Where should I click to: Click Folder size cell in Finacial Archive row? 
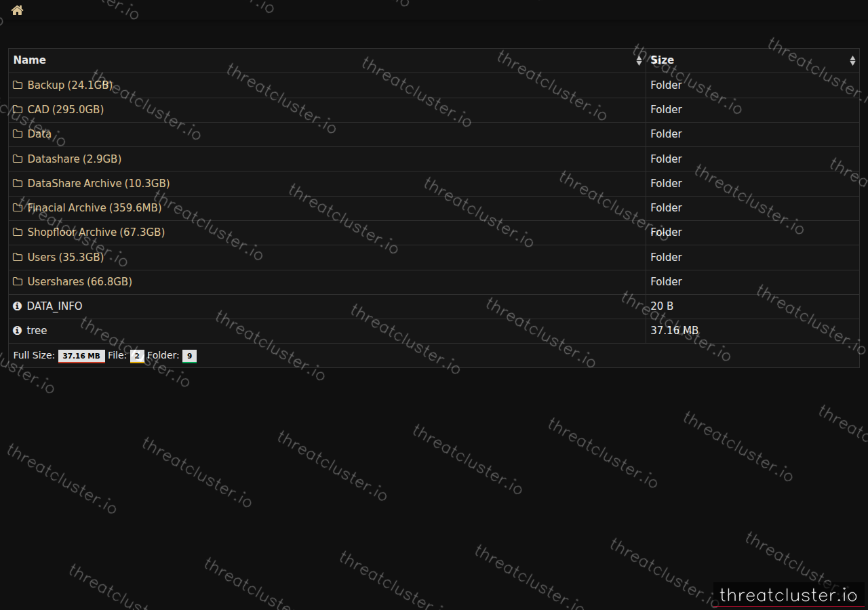click(752, 208)
